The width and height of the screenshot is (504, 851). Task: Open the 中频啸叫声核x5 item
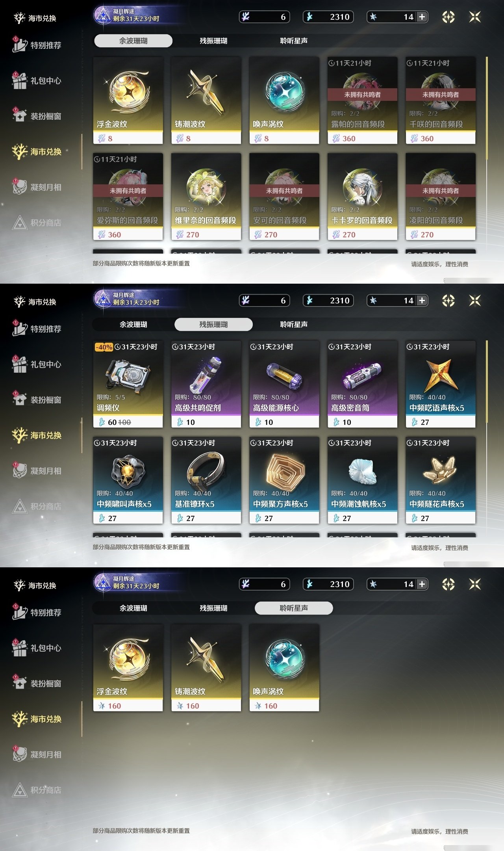tap(128, 481)
